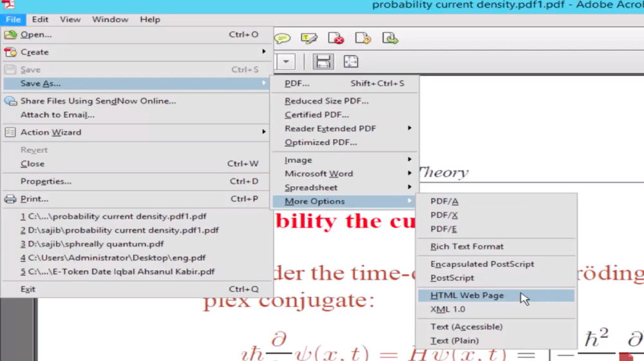644x361 pixels.
Task: Click Exit in the File menu
Action: (x=28, y=289)
